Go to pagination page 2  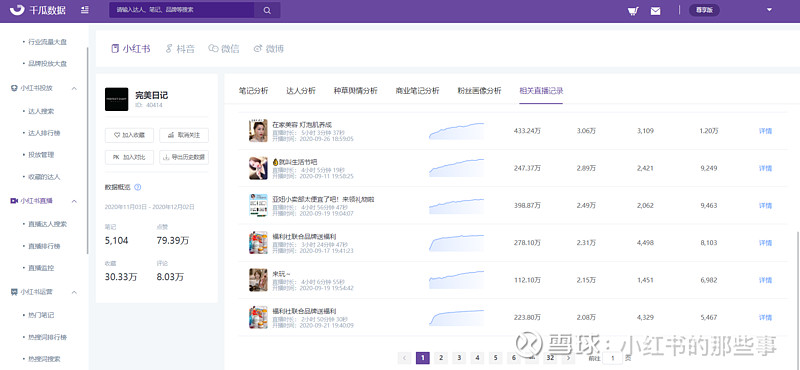441,358
